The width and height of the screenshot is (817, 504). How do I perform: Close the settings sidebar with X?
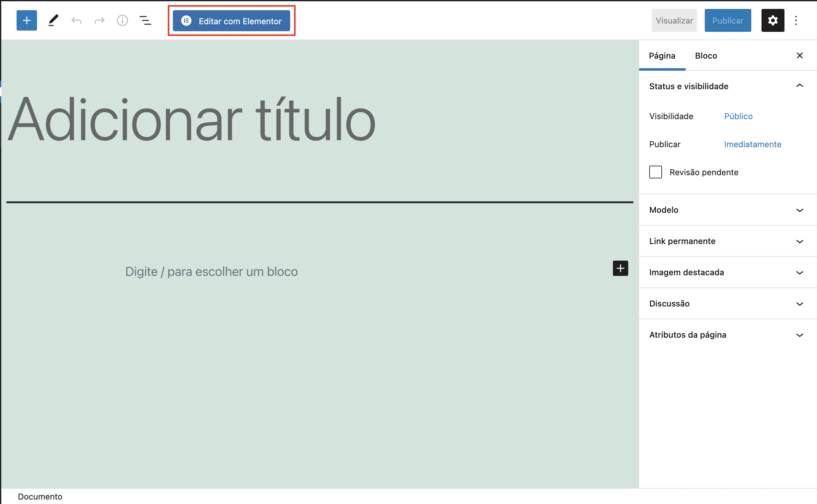799,56
